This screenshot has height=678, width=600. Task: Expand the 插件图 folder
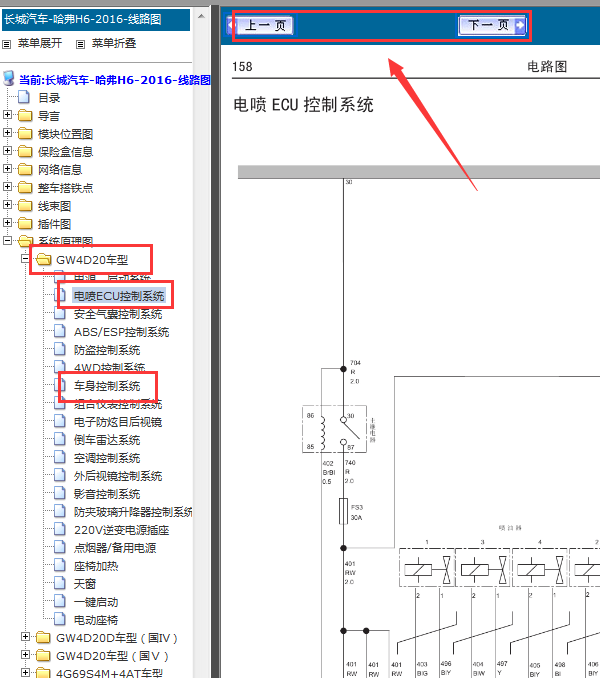coord(7,223)
